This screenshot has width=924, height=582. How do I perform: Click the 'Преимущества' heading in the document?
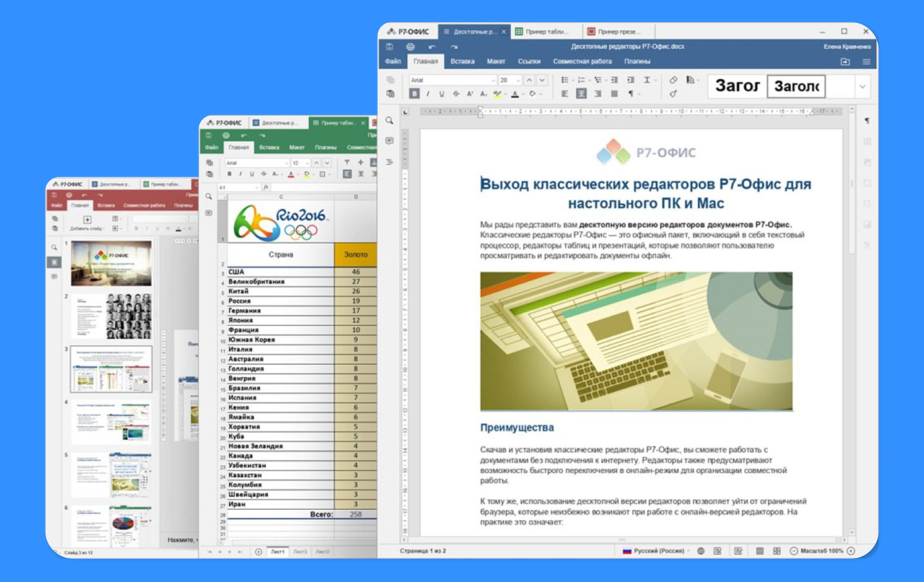click(517, 427)
